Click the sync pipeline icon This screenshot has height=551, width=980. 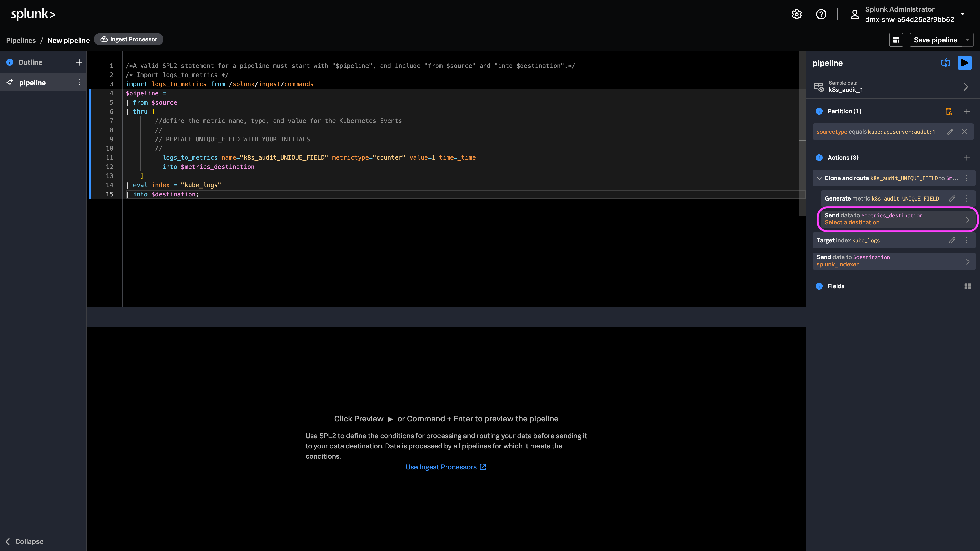(x=946, y=63)
